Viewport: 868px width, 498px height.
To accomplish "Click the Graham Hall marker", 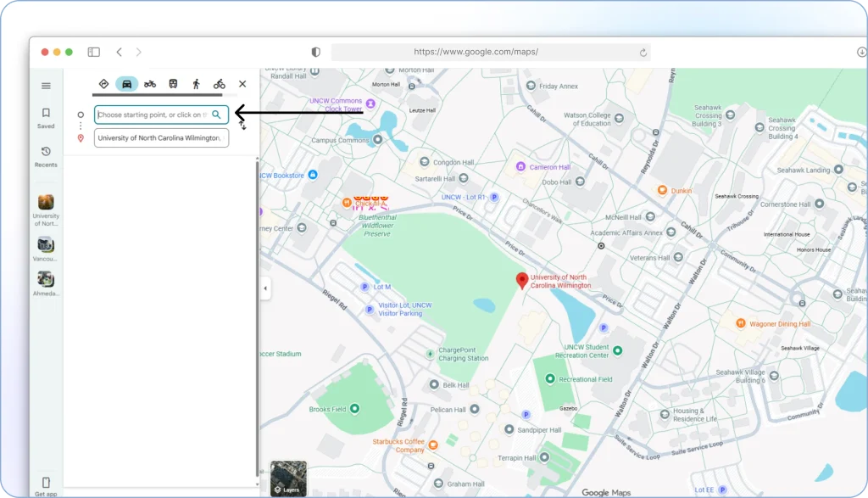I will point(438,483).
